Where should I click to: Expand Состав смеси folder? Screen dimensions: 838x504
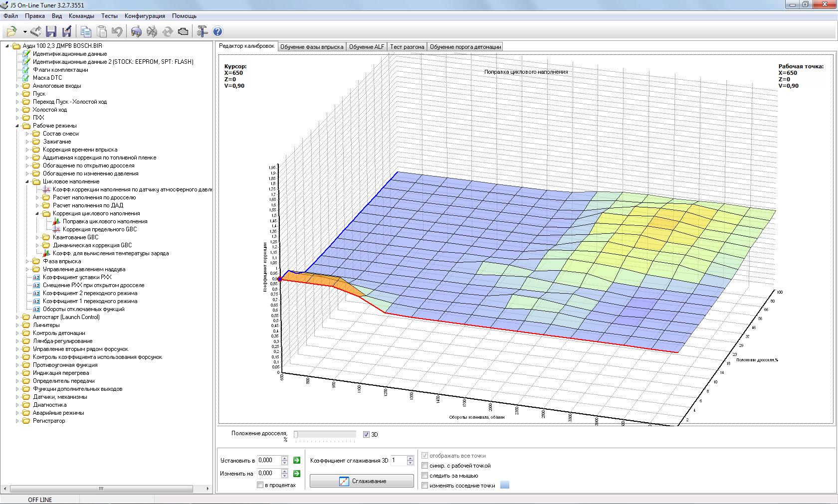tap(27, 134)
